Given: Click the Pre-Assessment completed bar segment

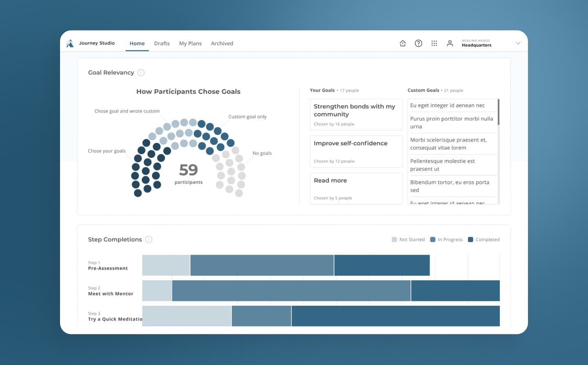Looking at the screenshot, I should 382,265.
